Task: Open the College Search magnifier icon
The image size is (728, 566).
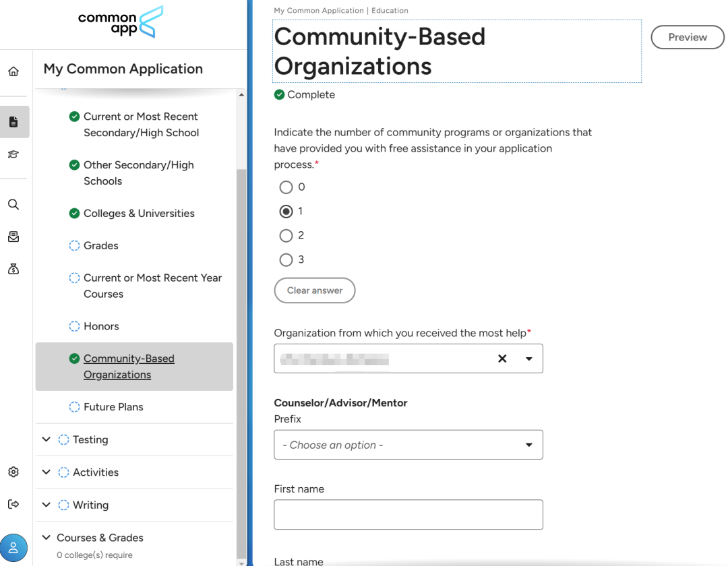Action: coord(13,205)
